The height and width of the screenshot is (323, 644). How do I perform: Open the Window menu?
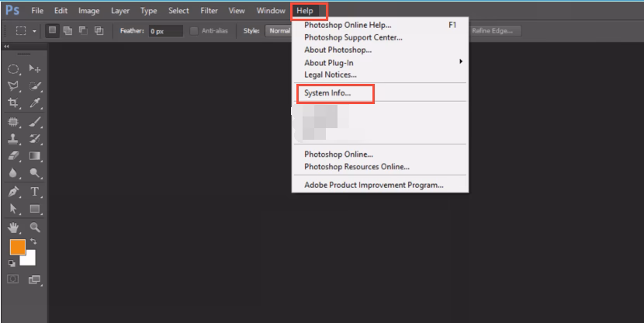click(271, 11)
